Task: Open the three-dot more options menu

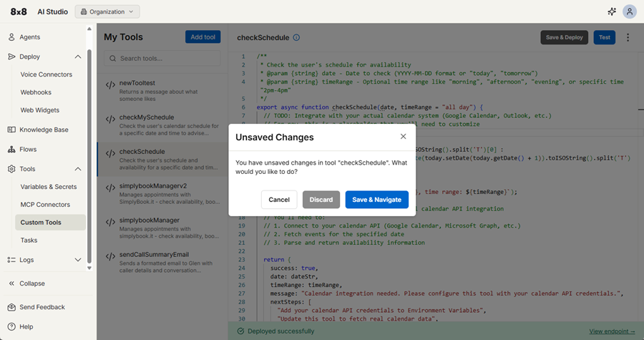Action: coord(628,37)
